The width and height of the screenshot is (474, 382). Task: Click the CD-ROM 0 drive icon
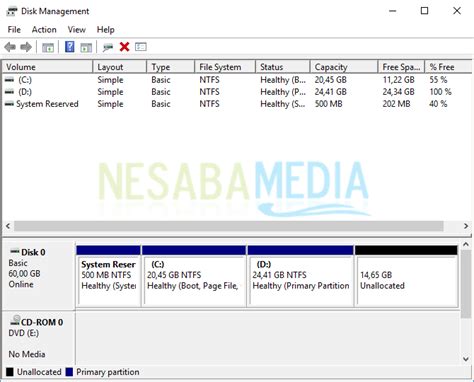(x=15, y=320)
